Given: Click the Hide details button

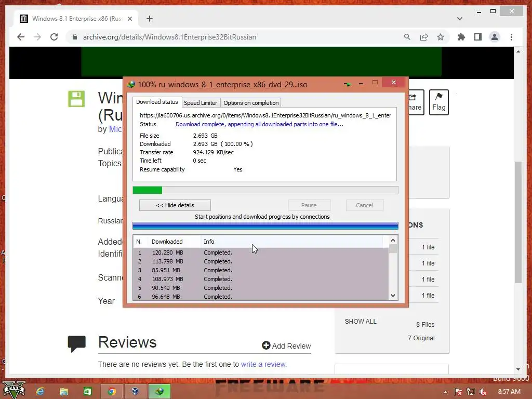Looking at the screenshot, I should coord(175,205).
